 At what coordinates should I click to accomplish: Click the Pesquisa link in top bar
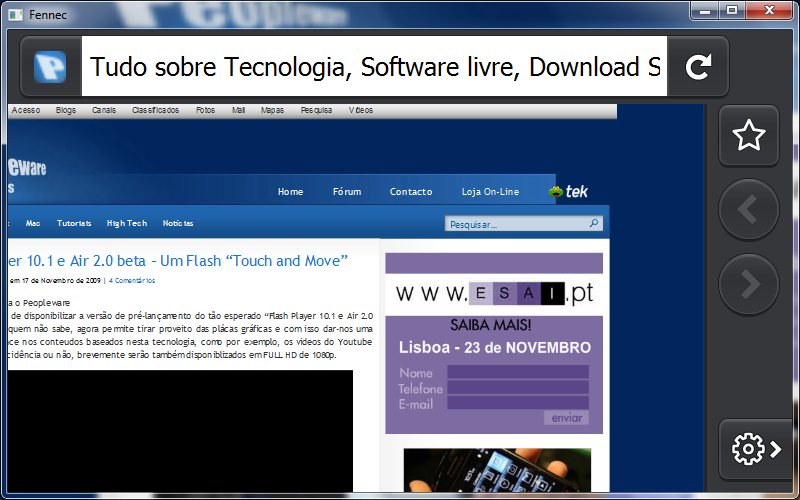316,110
